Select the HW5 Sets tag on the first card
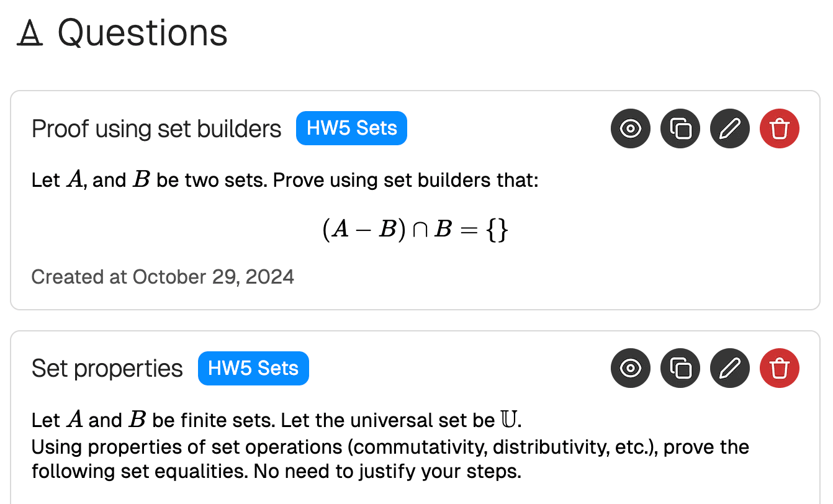Viewport: 833px width, 504px height. click(x=351, y=128)
